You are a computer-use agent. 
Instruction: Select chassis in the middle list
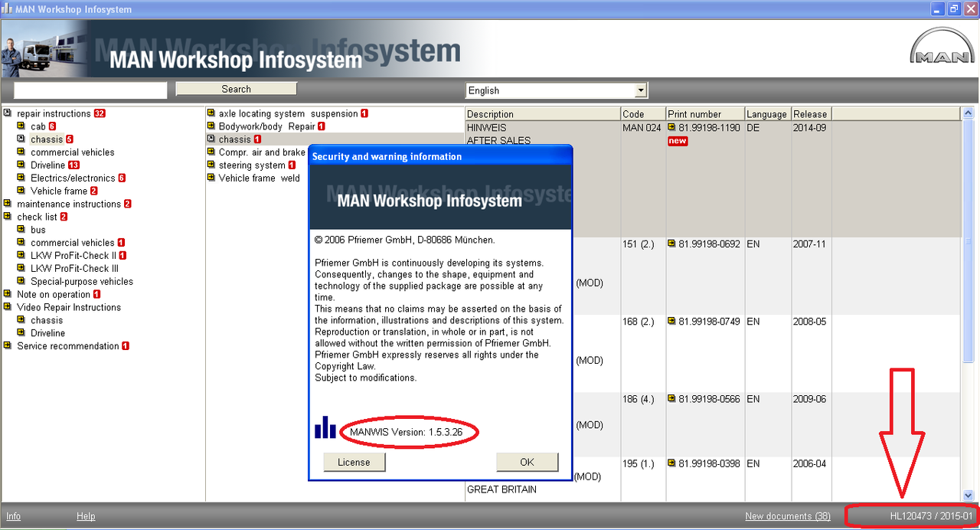234,139
